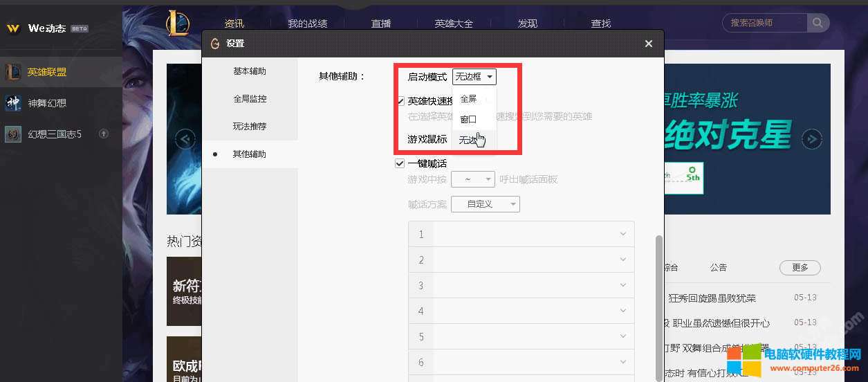The width and height of the screenshot is (868, 382).
Task: Click the 更多 button in news panel
Action: pyautogui.click(x=800, y=267)
